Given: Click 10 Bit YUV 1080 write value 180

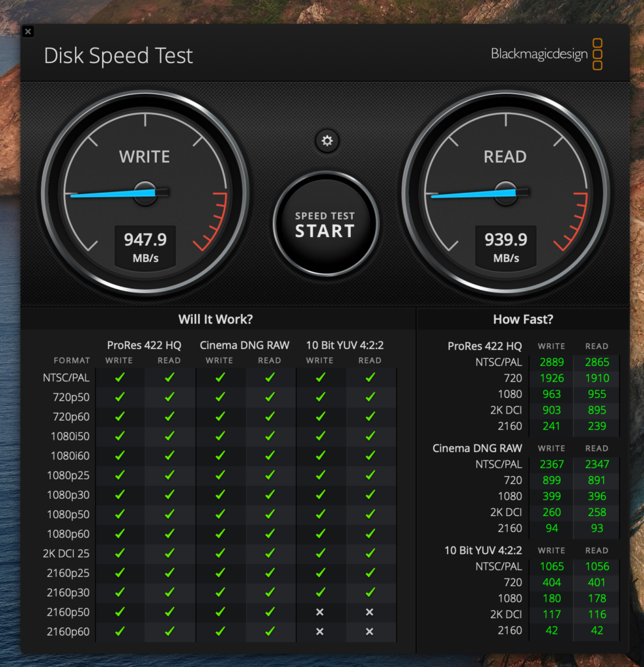Looking at the screenshot, I should coord(552,598).
